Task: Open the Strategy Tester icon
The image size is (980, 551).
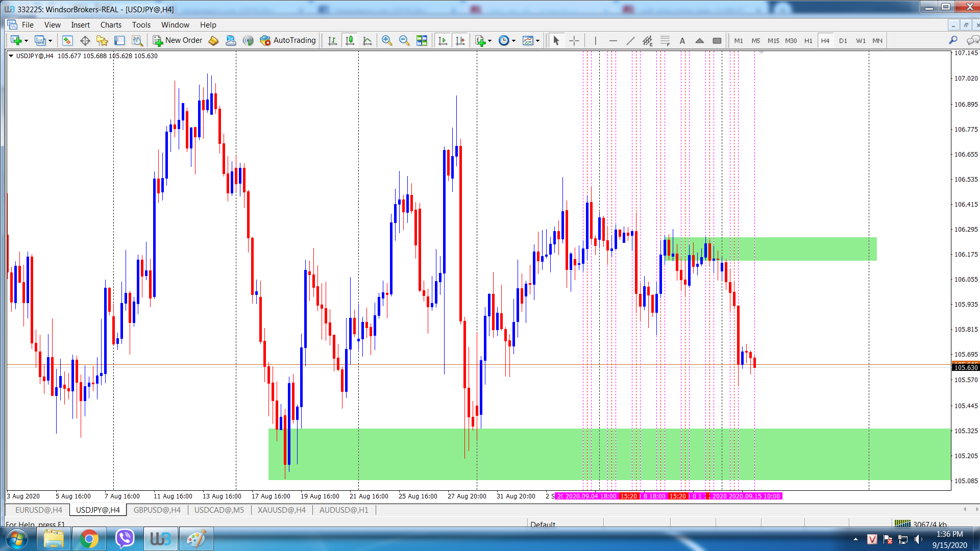Action: [x=137, y=40]
